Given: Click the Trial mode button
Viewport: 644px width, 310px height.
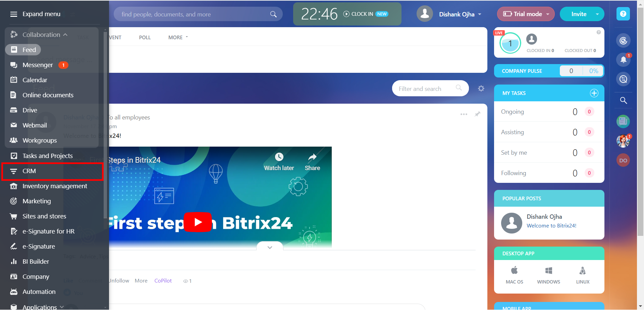Looking at the screenshot, I should pyautogui.click(x=526, y=14).
